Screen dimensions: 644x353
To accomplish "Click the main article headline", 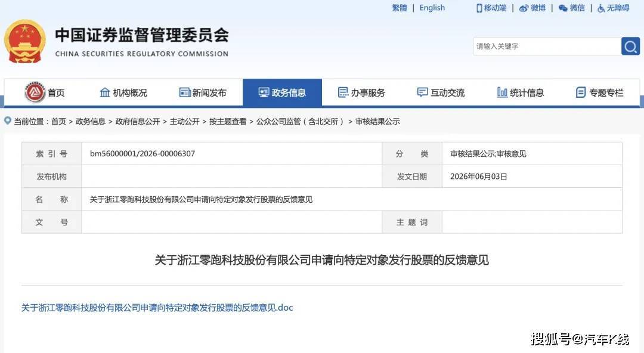I will 321,260.
